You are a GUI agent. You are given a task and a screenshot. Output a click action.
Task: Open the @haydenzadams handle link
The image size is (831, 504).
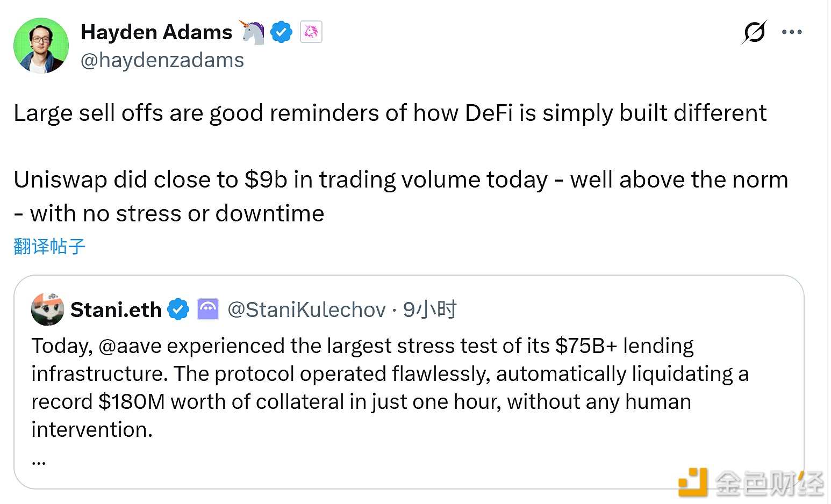[x=162, y=60]
